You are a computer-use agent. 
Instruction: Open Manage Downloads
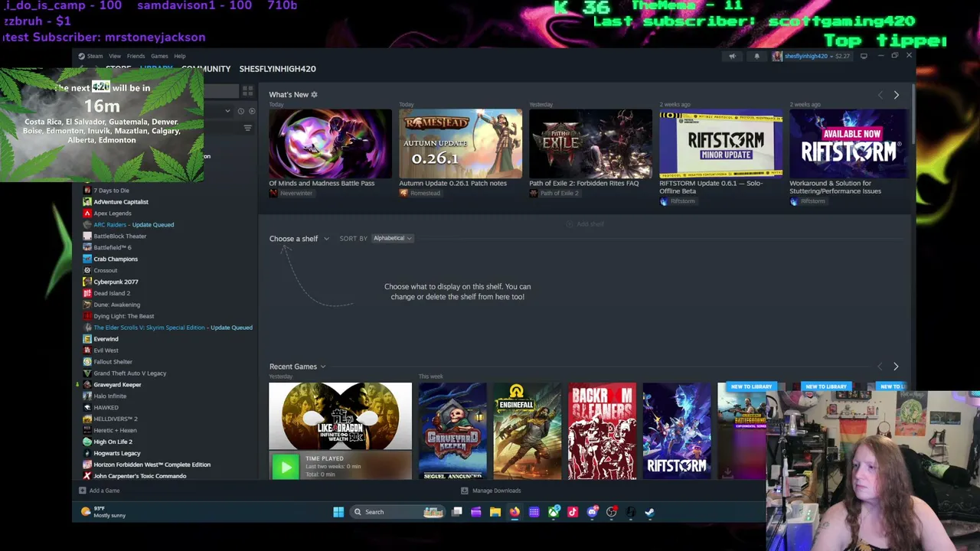[x=491, y=491]
